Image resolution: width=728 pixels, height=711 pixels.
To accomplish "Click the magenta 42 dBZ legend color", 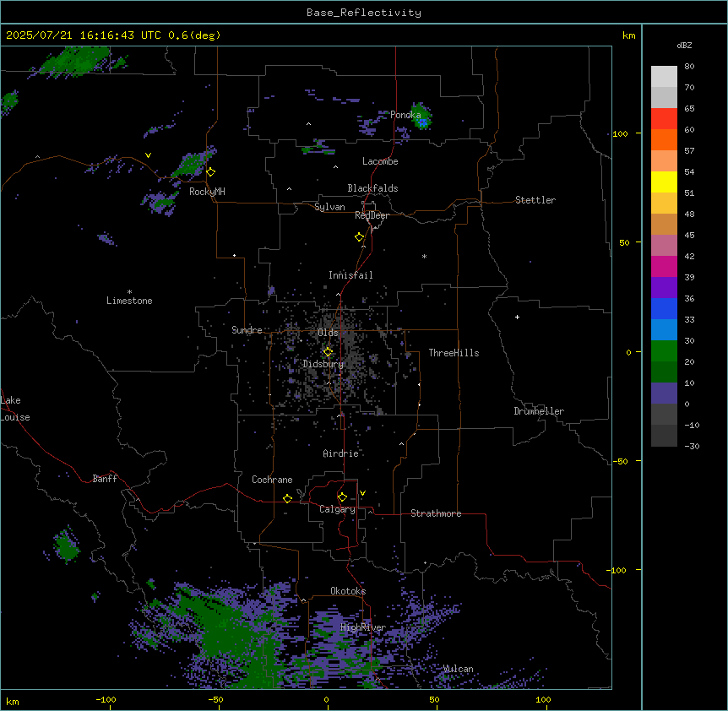I will point(664,266).
